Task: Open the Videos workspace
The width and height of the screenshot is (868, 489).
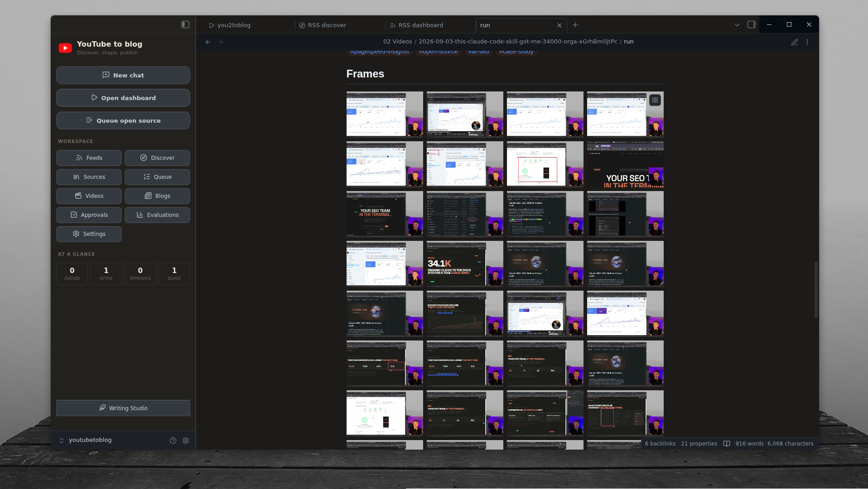Action: (x=89, y=196)
